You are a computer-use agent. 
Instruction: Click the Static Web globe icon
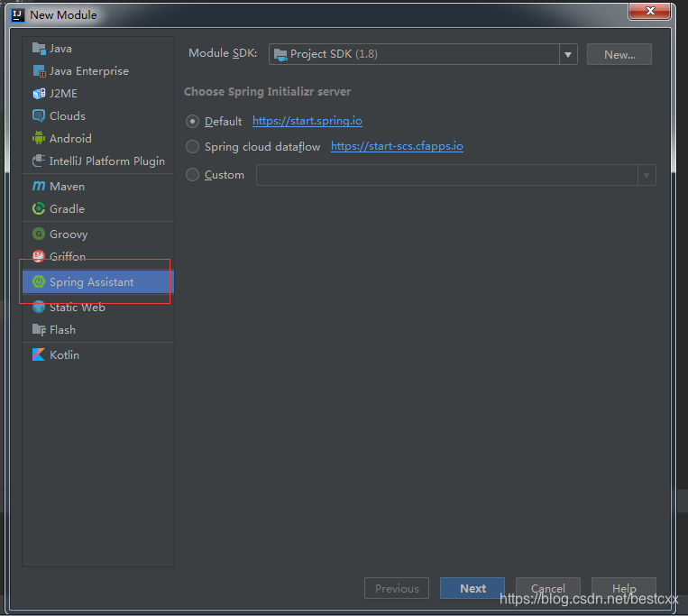click(39, 308)
